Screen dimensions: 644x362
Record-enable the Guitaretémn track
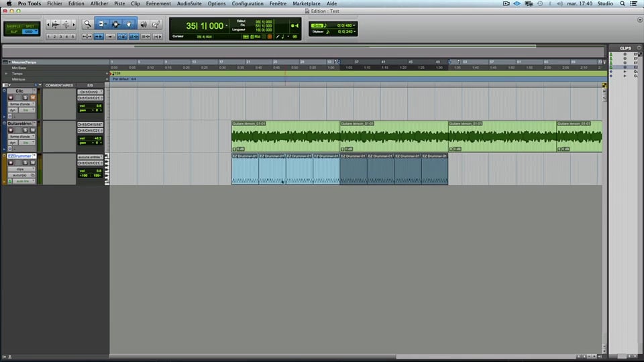(x=11, y=130)
